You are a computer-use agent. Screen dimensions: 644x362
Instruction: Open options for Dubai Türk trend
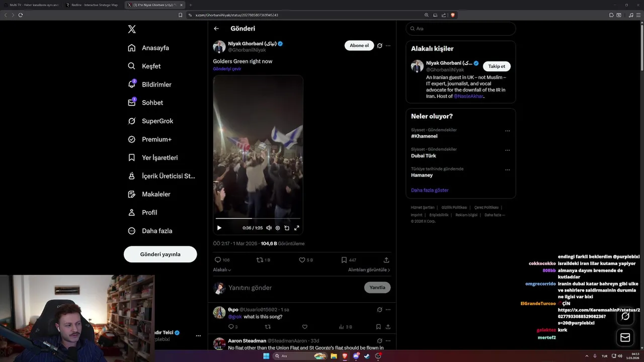point(507,150)
